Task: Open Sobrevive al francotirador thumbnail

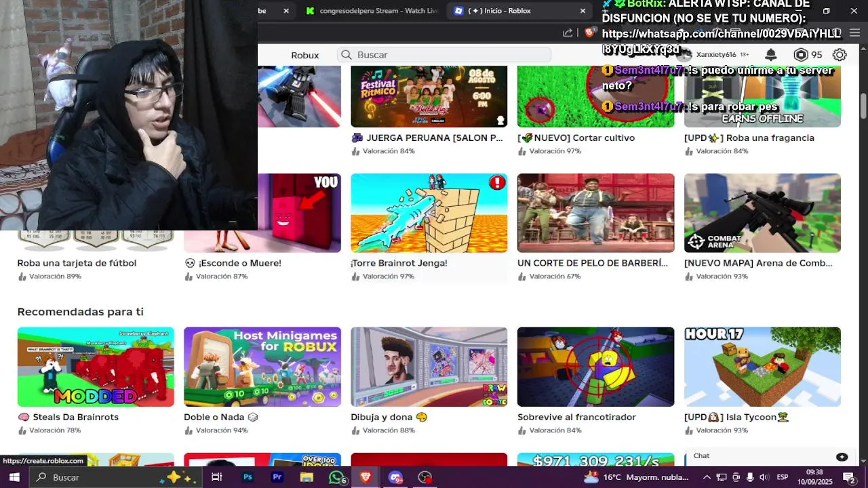Action: click(595, 367)
